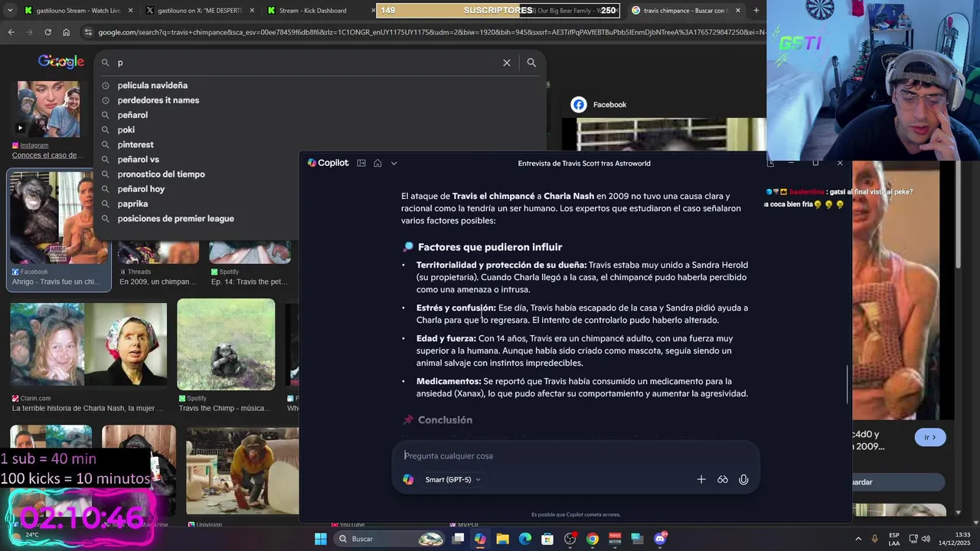The width and height of the screenshot is (980, 551).
Task: Open a new Chrome tab
Action: coord(756,11)
